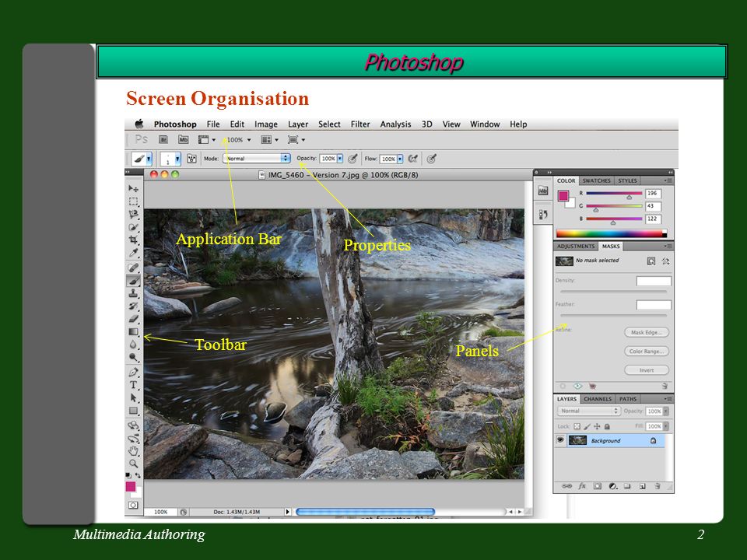Image resolution: width=747 pixels, height=560 pixels.
Task: Open the zoom level 100% dropdown
Action: coord(239,140)
